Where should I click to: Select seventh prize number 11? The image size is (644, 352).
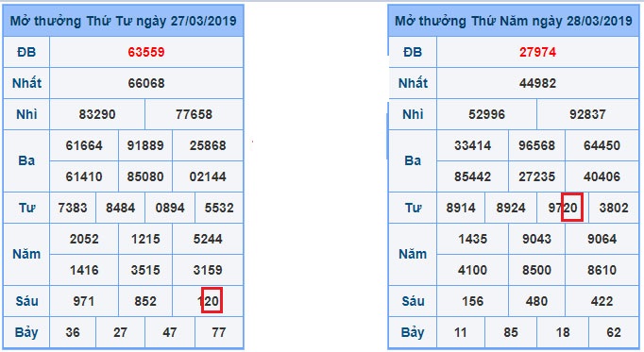461,332
